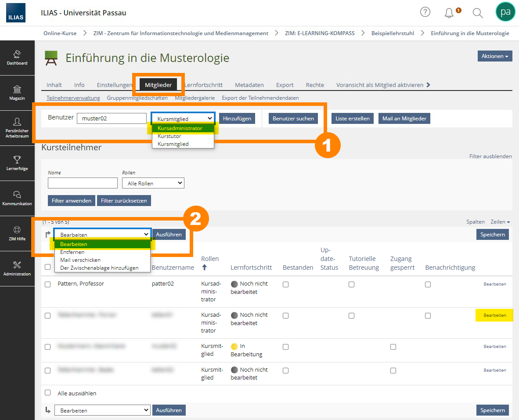
Task: Open the top Bearbeiten action dropdown
Action: click(x=103, y=235)
